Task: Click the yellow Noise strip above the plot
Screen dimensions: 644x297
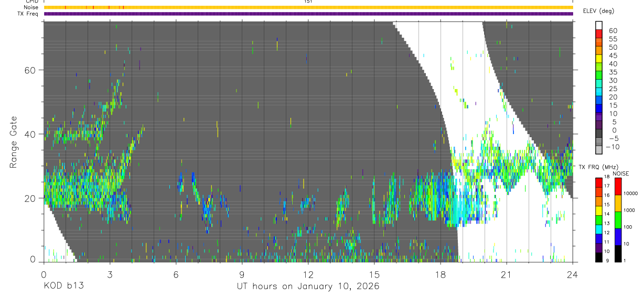Action: pyautogui.click(x=308, y=7)
